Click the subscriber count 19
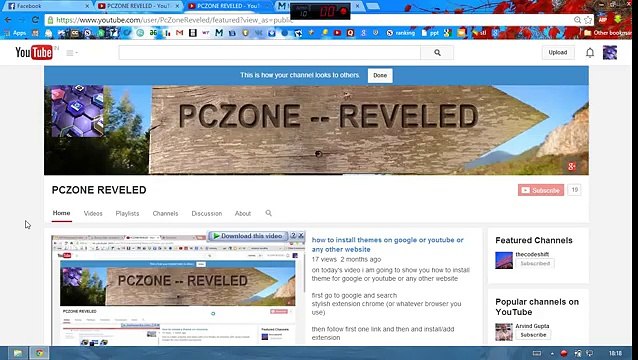 [x=575, y=190]
